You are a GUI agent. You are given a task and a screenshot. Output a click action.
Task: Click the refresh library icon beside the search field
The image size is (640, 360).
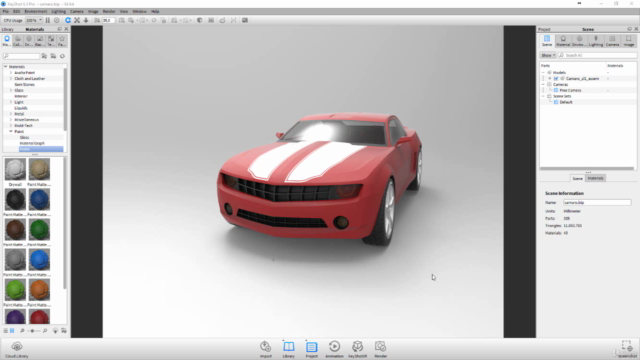tap(62, 56)
